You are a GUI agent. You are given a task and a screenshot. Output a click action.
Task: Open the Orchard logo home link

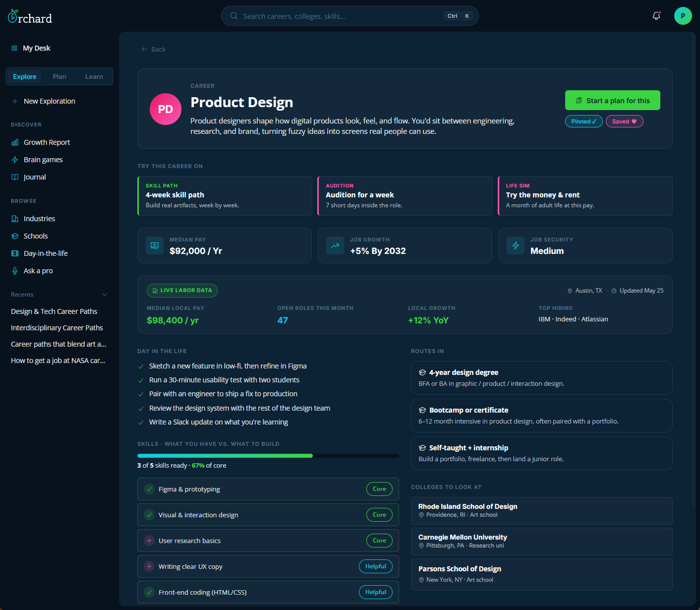point(30,17)
